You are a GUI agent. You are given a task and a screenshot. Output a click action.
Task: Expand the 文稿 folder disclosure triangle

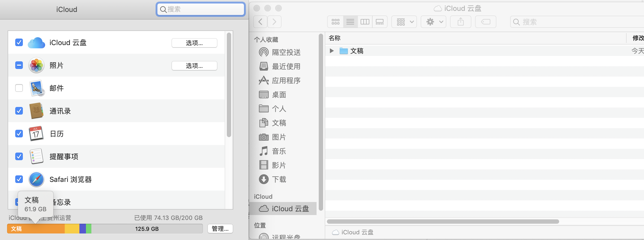pyautogui.click(x=332, y=51)
